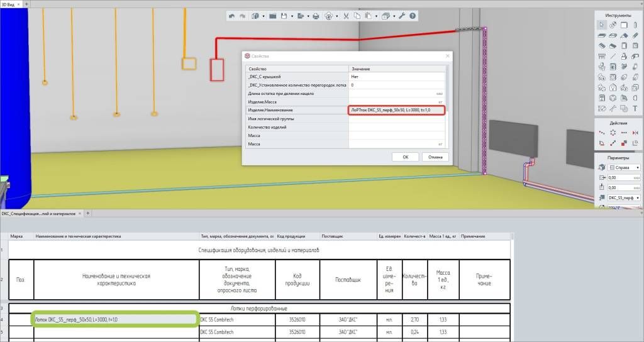This screenshot has height=342, width=644.
Task: Open the export options dropdown arrow
Action: (x=308, y=16)
